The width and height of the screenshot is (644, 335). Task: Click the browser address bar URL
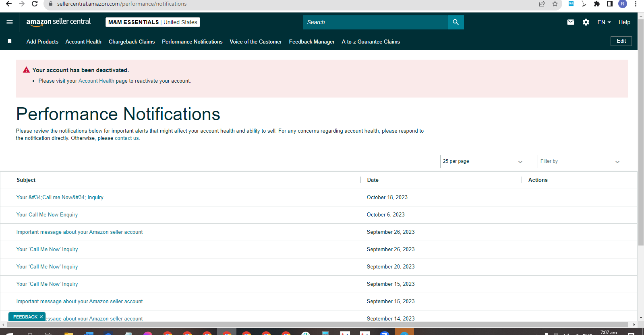point(122,4)
